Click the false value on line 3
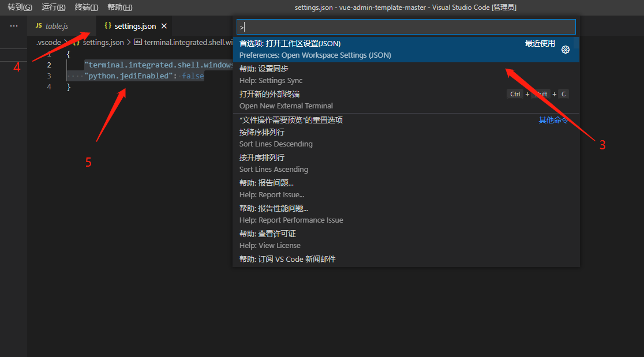644x357 pixels. pos(193,76)
